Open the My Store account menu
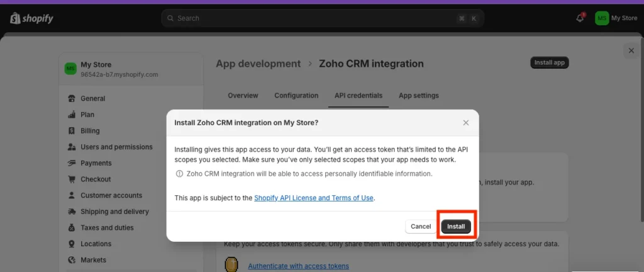Viewport: 644px width, 272px height. (x=616, y=18)
